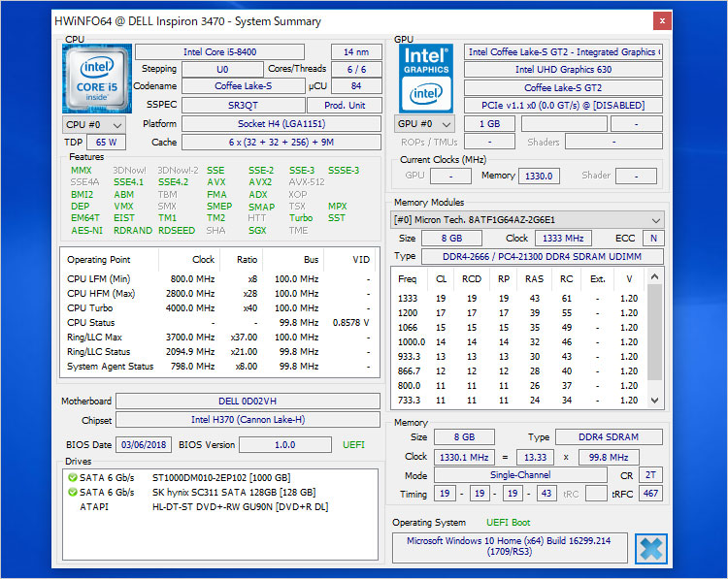Click the Intel H370 (Cannon Lake-H) chipset field
Image resolution: width=728 pixels, height=579 pixels.
click(248, 419)
